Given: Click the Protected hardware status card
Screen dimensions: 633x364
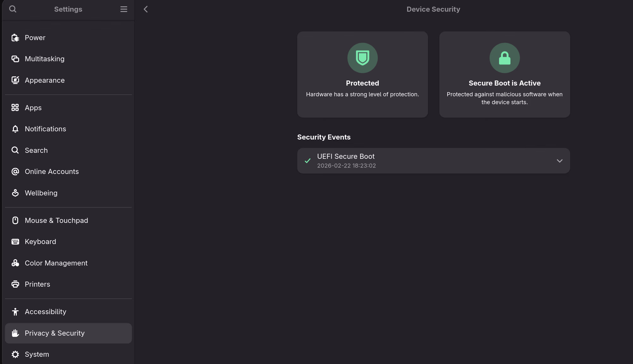Looking at the screenshot, I should coord(362,75).
